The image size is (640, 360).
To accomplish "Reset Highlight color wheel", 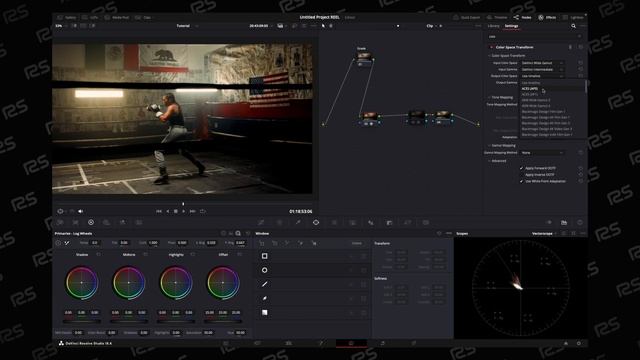I will [193, 255].
